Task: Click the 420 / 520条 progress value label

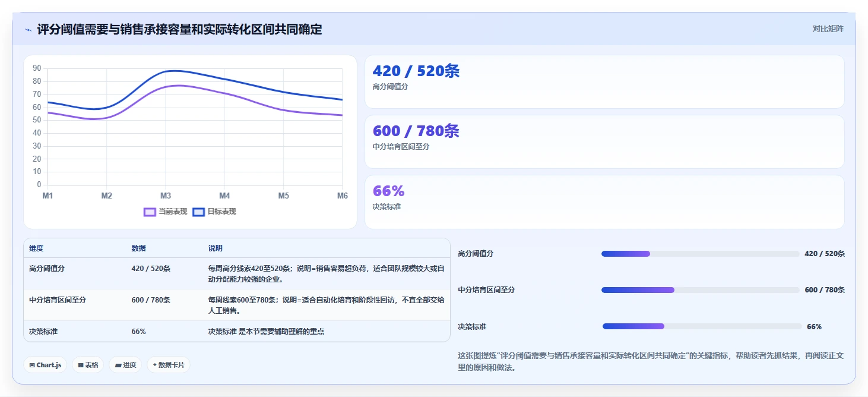Action: 825,254
